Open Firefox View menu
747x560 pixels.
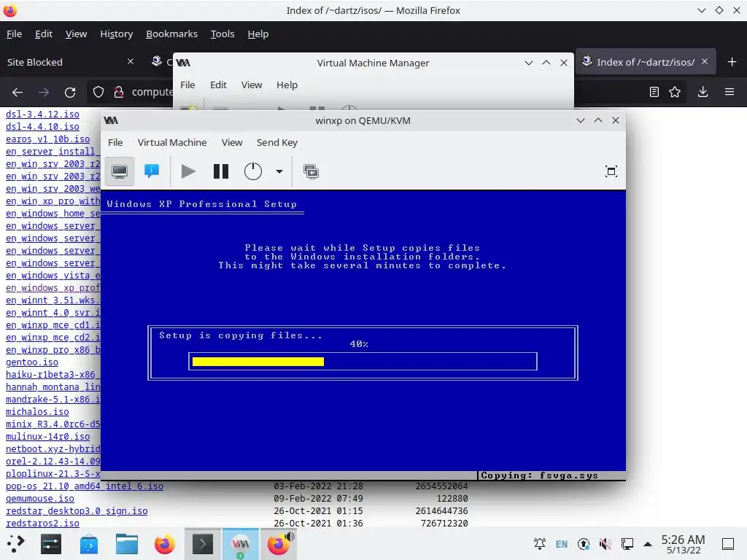point(76,34)
